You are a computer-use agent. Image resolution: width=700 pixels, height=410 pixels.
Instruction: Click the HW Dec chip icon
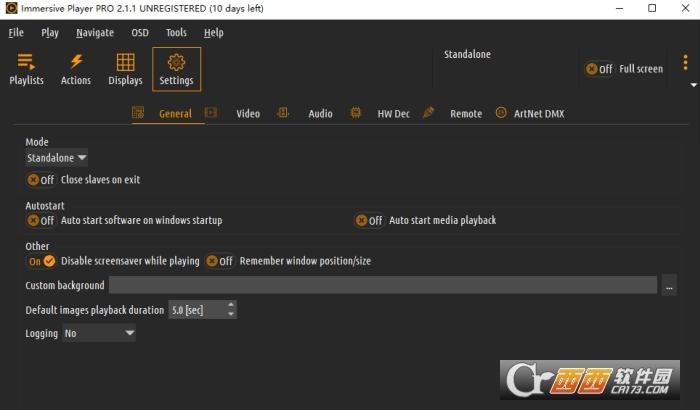tap(355, 113)
